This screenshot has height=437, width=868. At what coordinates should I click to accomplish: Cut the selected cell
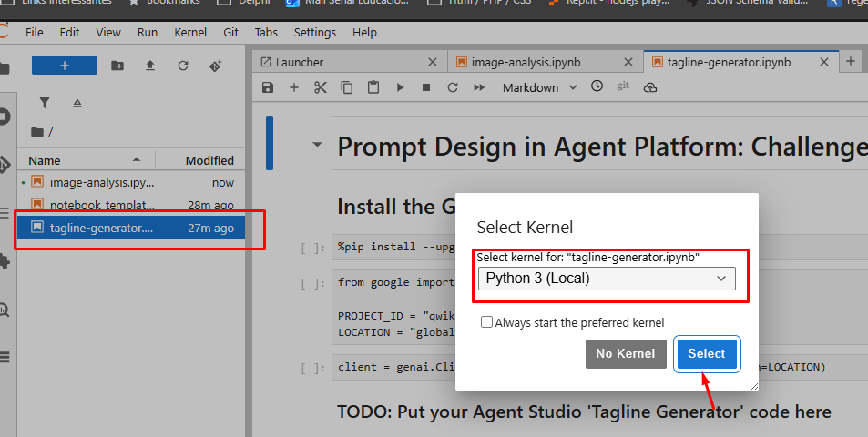pos(321,87)
